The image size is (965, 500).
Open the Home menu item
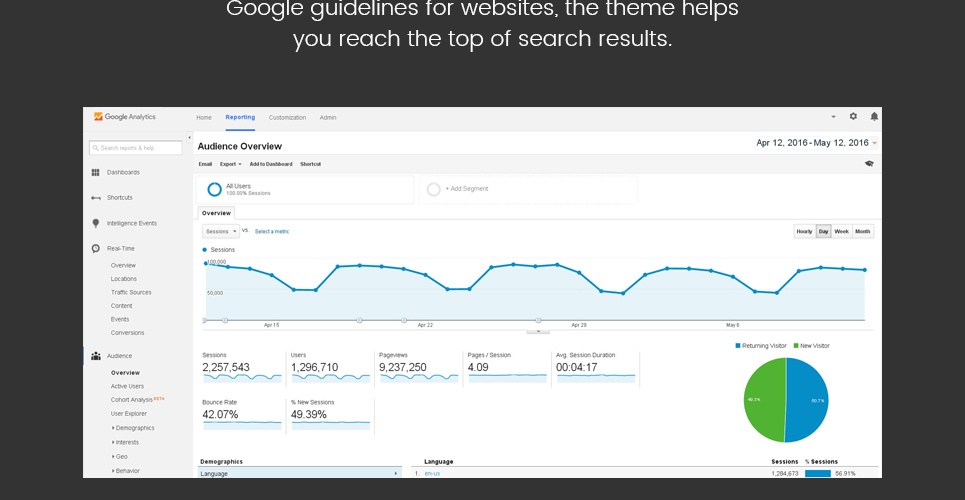click(x=204, y=118)
